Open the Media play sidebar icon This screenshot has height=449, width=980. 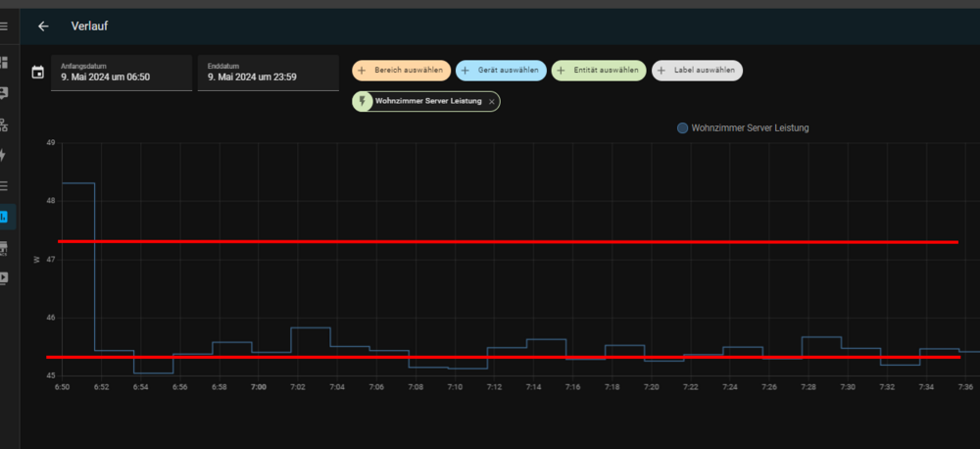tap(4, 278)
